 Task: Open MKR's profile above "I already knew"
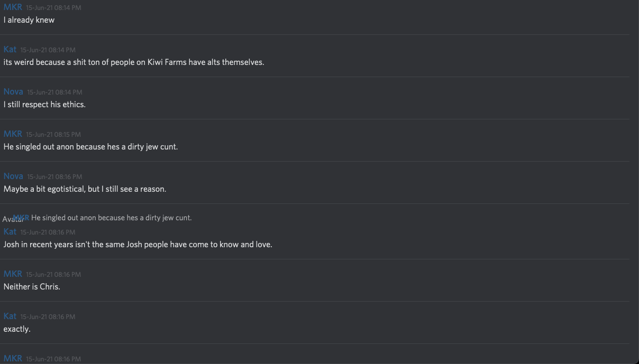pos(13,7)
